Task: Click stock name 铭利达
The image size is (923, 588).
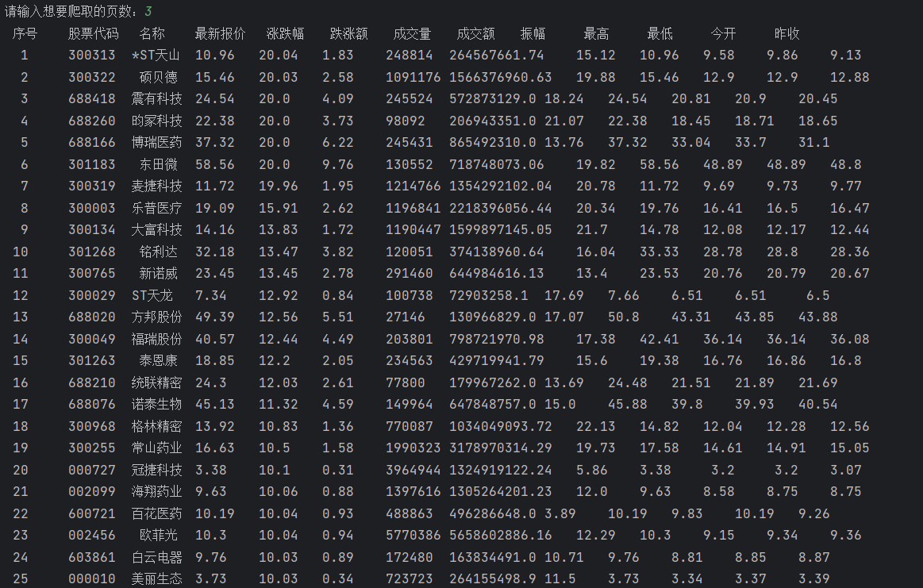Action: [x=159, y=252]
